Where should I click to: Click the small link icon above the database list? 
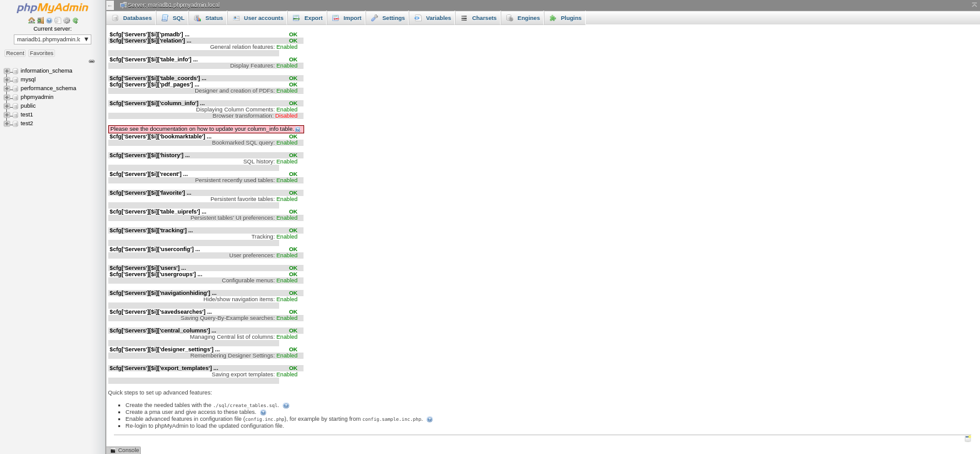(91, 61)
